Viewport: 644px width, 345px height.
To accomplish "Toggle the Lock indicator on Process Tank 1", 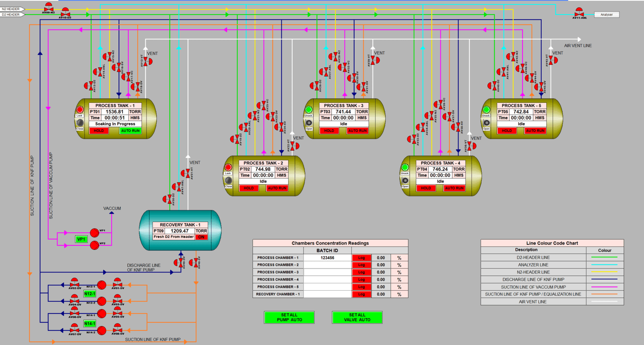I will 80,110.
